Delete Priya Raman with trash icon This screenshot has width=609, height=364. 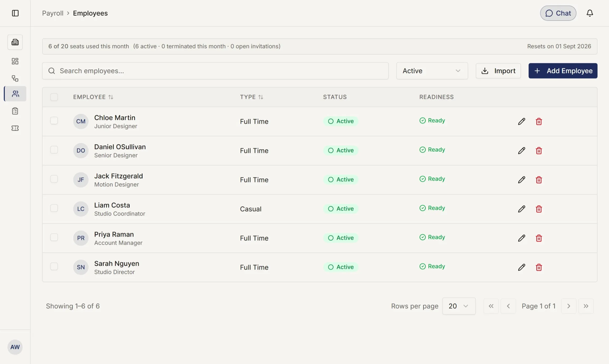tap(539, 238)
